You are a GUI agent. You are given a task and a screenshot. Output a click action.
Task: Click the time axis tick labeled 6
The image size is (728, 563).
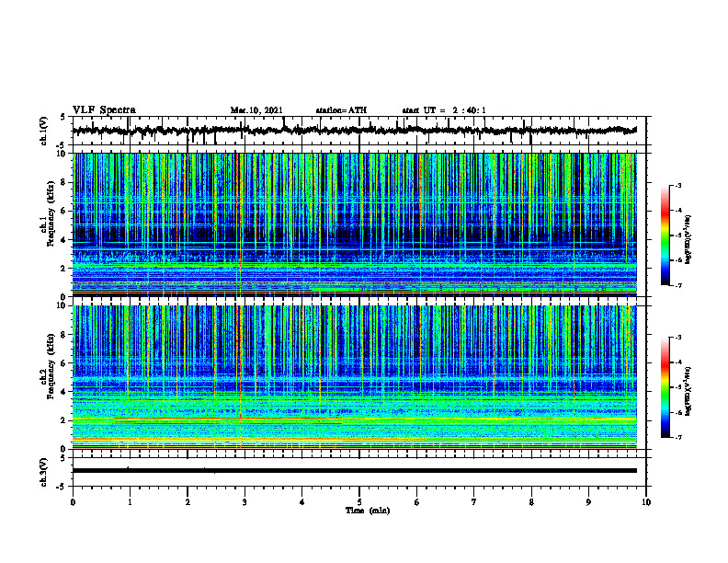[417, 502]
